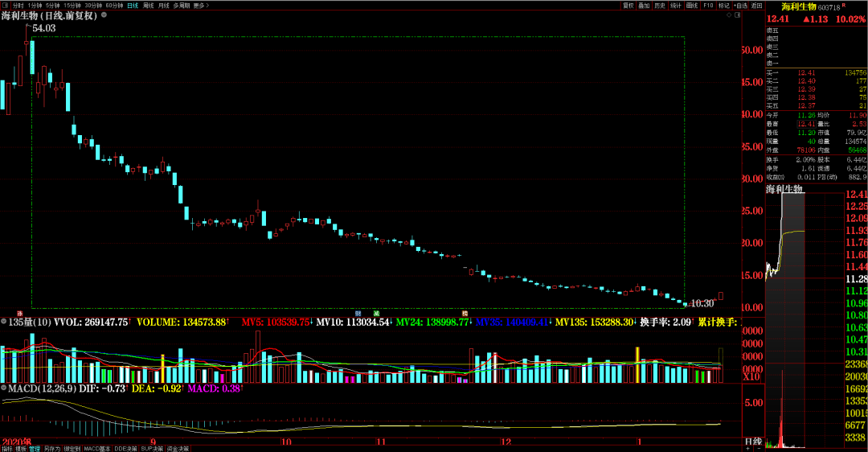Select the 60分钟 period
The height and width of the screenshot is (452, 868).
114,6
